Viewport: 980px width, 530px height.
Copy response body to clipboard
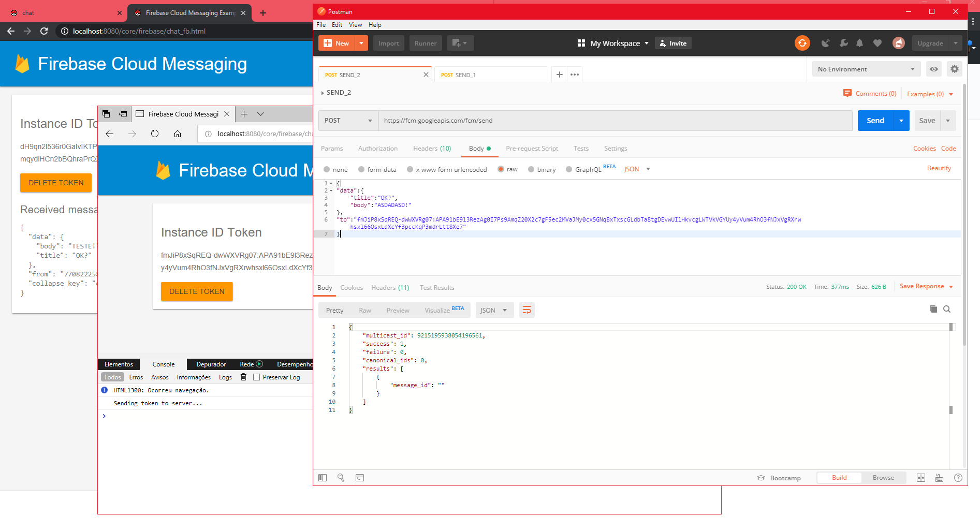point(933,309)
